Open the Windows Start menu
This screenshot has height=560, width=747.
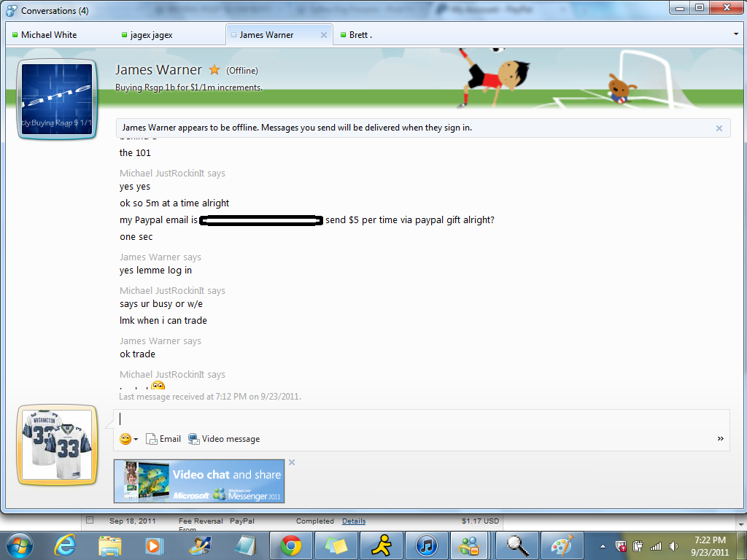tap(20, 545)
